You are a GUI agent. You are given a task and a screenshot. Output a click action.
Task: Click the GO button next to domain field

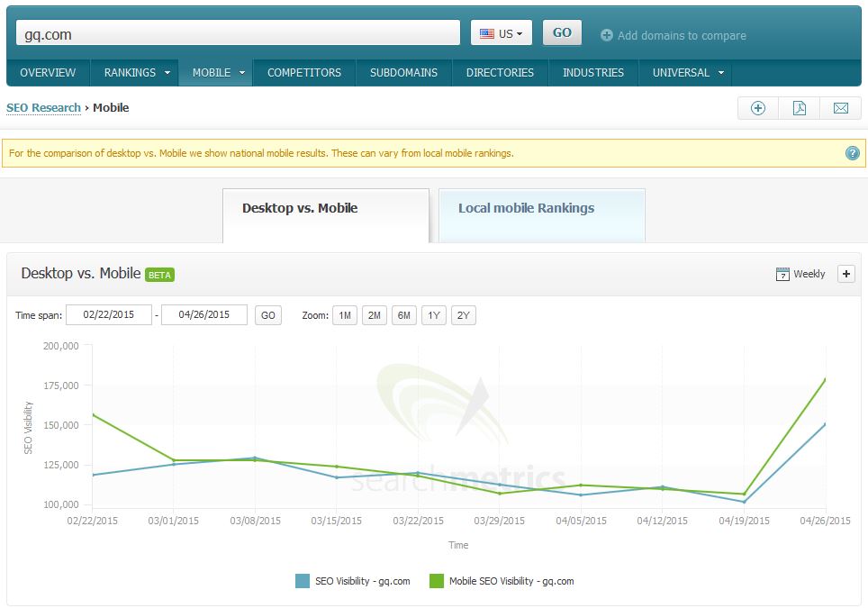point(562,32)
